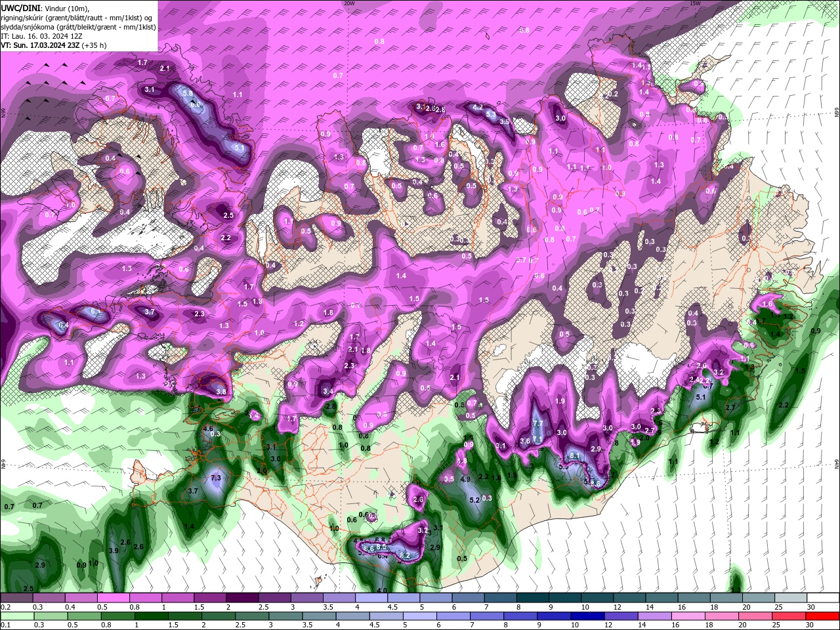Click the '(+35 h)' forecast offset text
Image resolution: width=840 pixels, height=630 pixels.
click(x=94, y=45)
